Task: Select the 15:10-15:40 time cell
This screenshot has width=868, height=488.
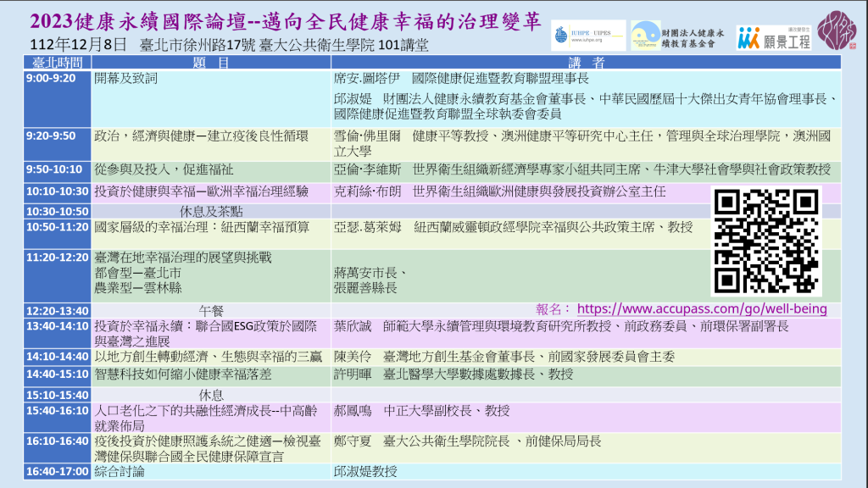Action: (x=57, y=395)
